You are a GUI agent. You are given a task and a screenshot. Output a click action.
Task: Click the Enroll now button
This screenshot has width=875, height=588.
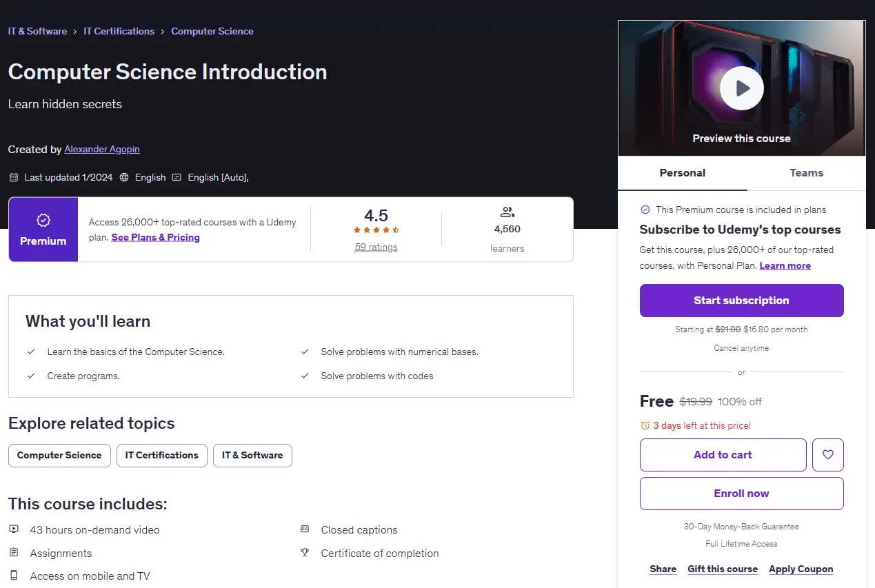click(x=741, y=494)
